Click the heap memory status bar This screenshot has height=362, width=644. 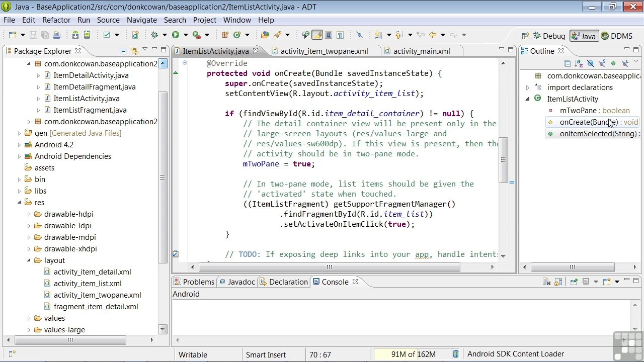(x=413, y=354)
